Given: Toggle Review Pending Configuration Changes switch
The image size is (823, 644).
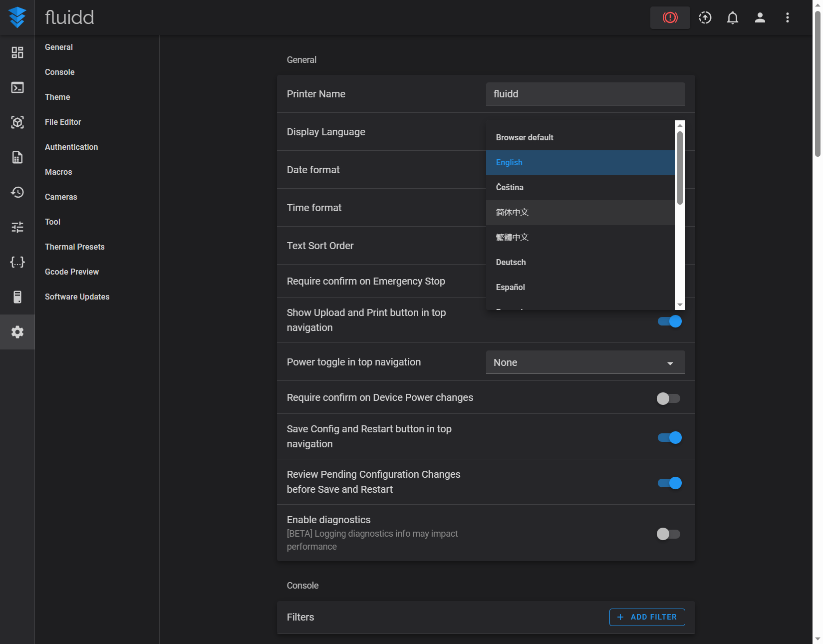Looking at the screenshot, I should coord(669,483).
